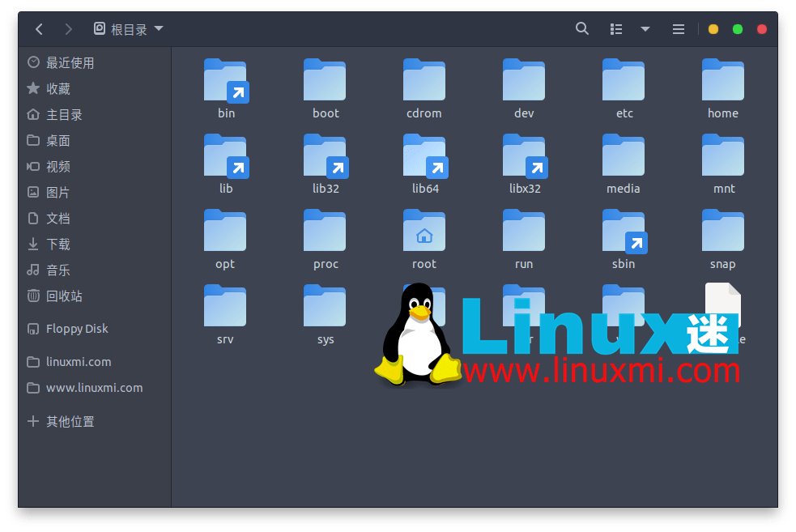This screenshot has height=532, width=796.
Task: Select the etc folder icon
Action: click(624, 79)
